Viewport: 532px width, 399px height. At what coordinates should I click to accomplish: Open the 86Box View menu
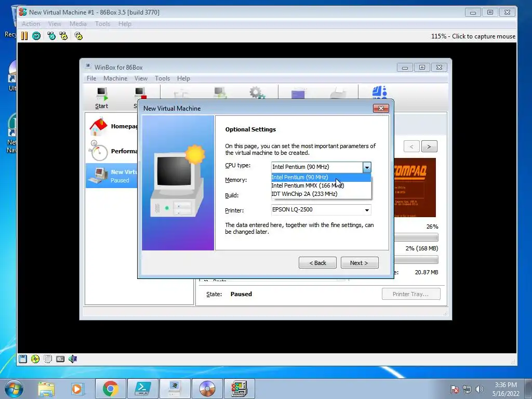pyautogui.click(x=55, y=24)
